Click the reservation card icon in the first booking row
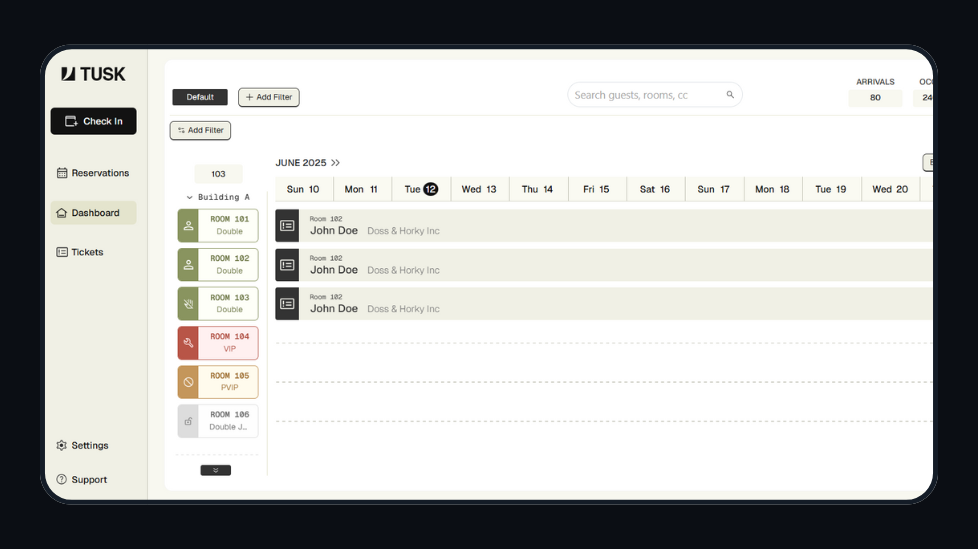 click(x=287, y=226)
